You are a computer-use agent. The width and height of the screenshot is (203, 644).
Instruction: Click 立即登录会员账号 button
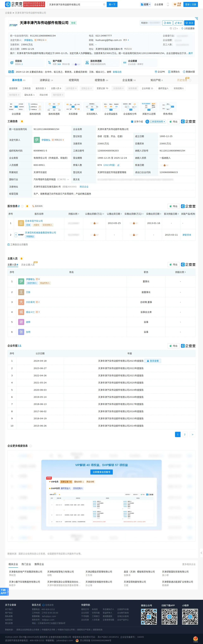point(101,472)
